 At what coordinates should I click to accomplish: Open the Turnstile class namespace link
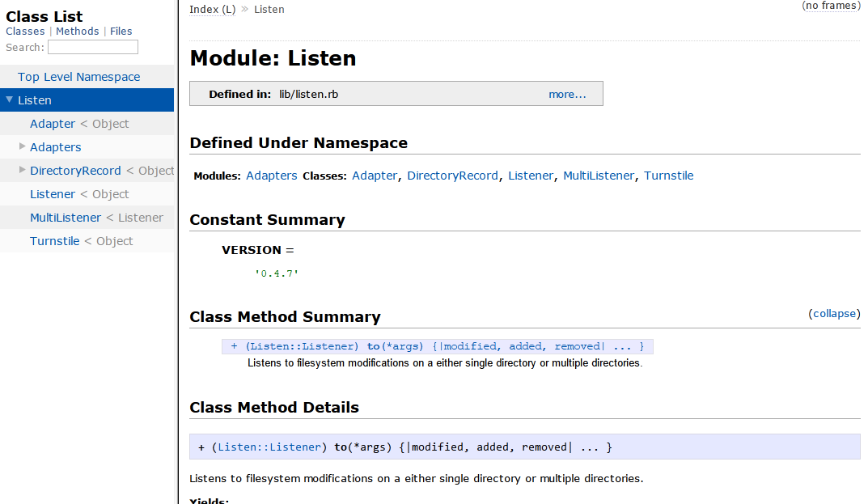(668, 176)
